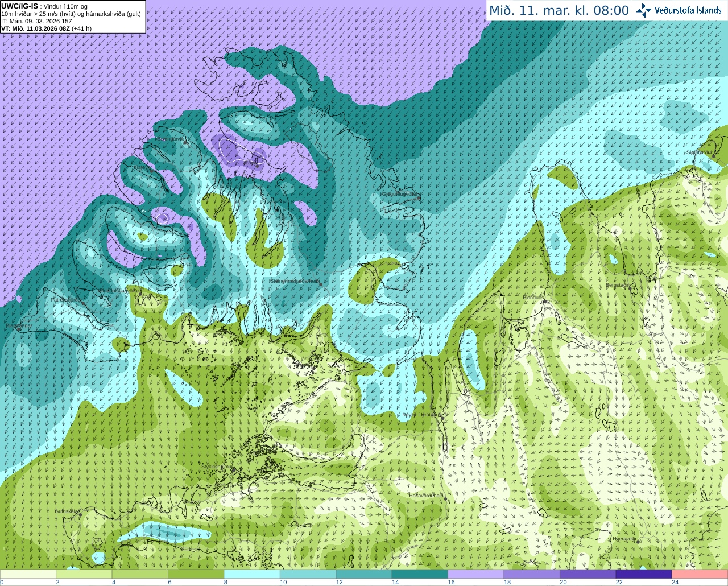Click the Bolungarvík station label

170,139
